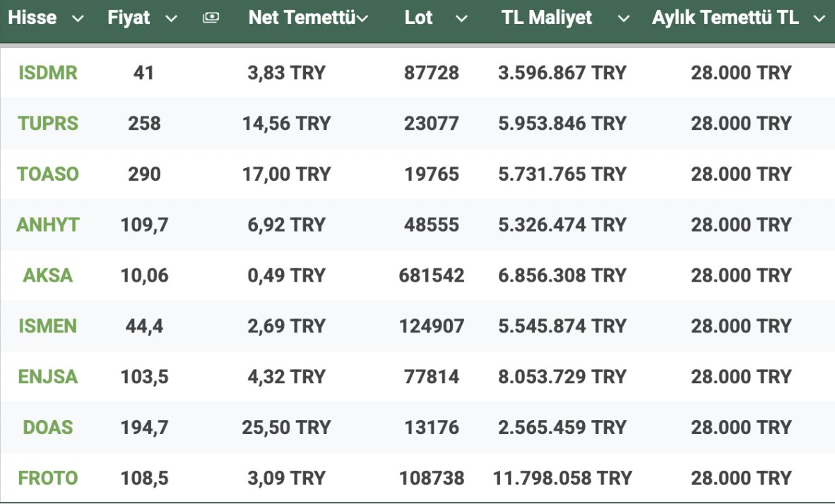Open the TUPRS stock link
This screenshot has height=504, width=835.
pos(48,123)
